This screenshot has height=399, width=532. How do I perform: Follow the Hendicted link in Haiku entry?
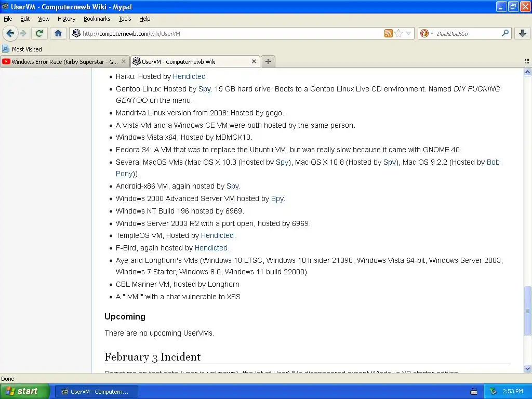pos(189,76)
